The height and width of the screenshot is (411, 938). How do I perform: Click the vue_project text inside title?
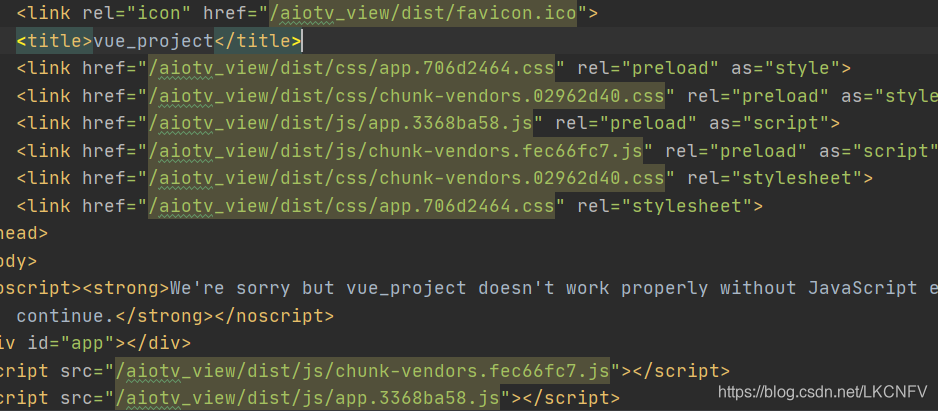pyautogui.click(x=154, y=41)
